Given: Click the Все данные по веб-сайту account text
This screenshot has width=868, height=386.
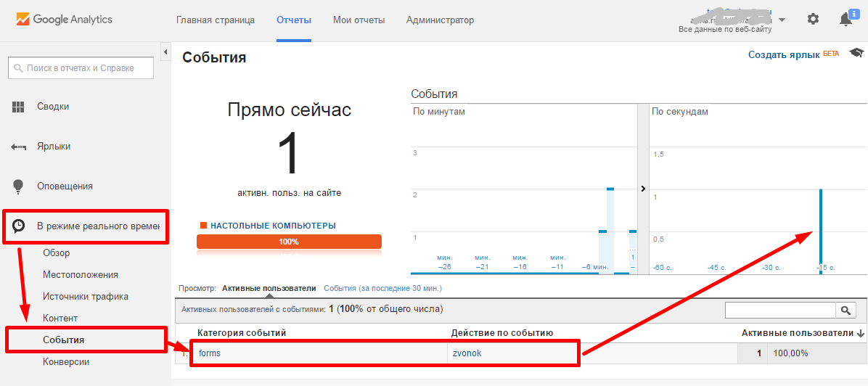Looking at the screenshot, I should pos(725,29).
